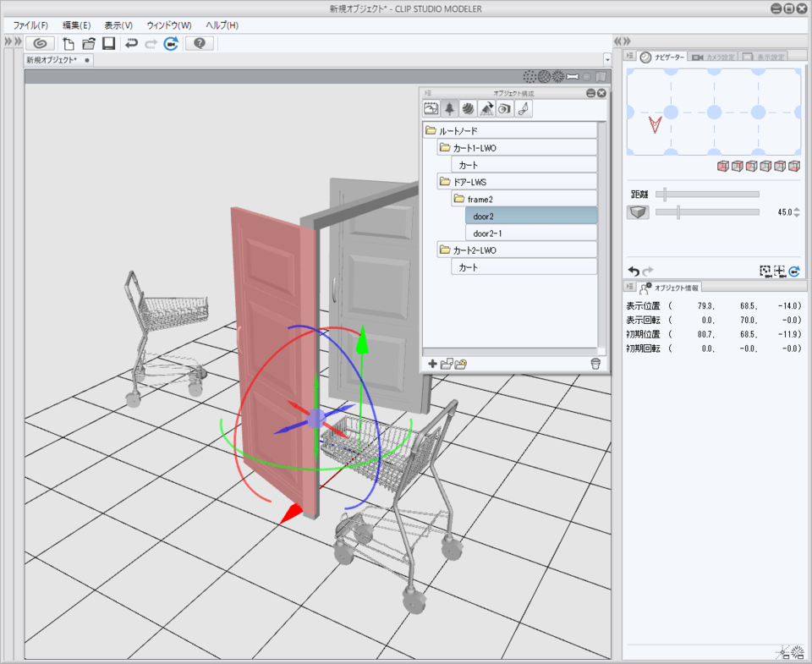Center view with crosshair box icon
The width and height of the screenshot is (812, 664).
[779, 271]
